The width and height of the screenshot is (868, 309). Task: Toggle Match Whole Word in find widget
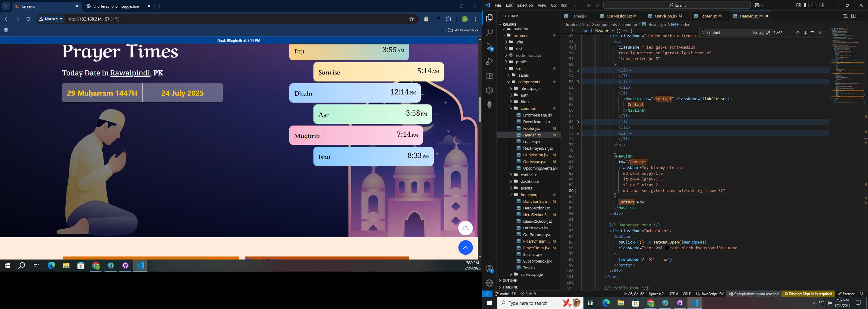click(762, 33)
